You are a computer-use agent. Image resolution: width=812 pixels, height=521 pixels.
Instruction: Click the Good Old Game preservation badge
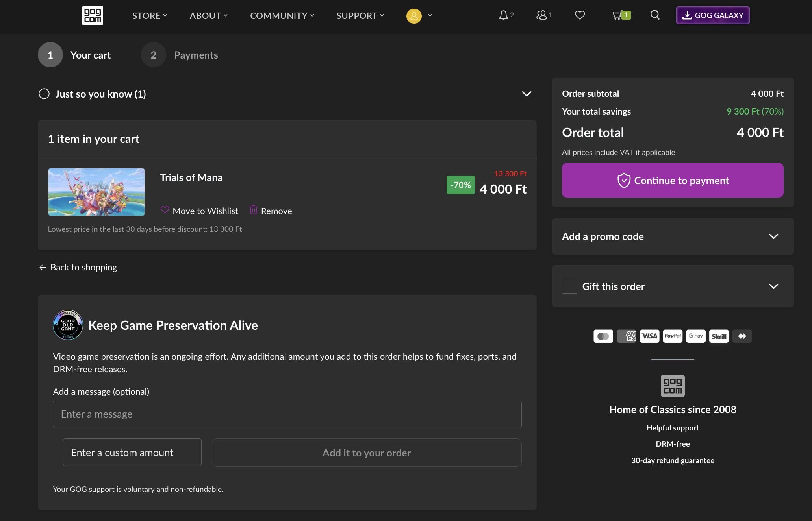(68, 325)
